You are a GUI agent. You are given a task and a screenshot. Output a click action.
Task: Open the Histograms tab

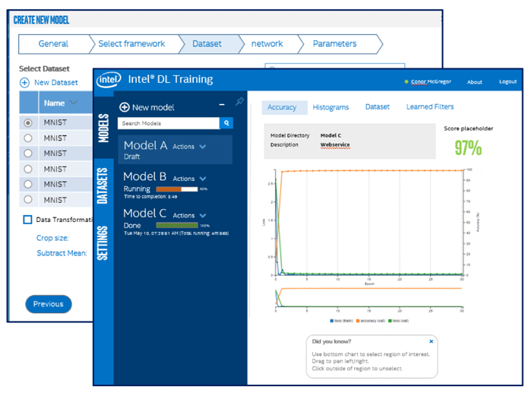tap(331, 107)
